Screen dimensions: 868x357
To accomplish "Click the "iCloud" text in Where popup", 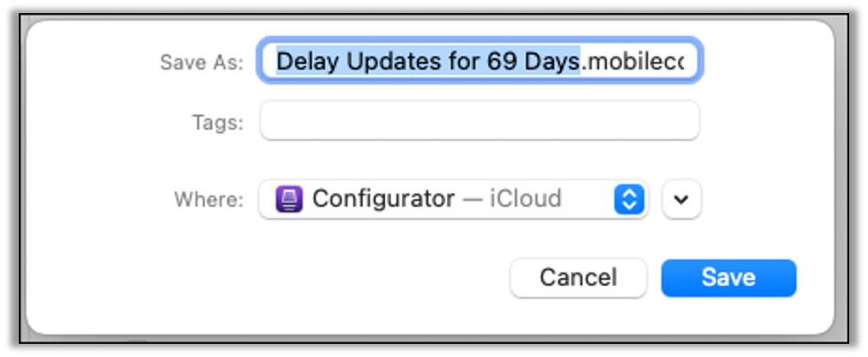I will coord(526,199).
